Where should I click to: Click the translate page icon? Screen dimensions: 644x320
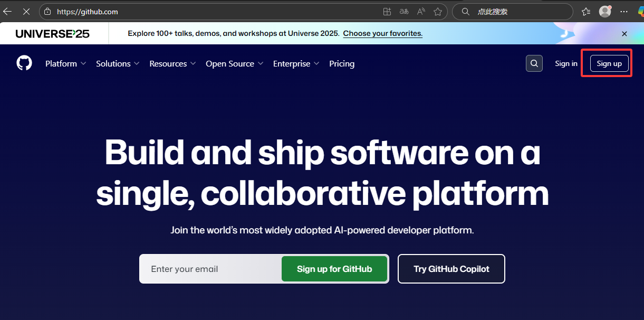404,11
